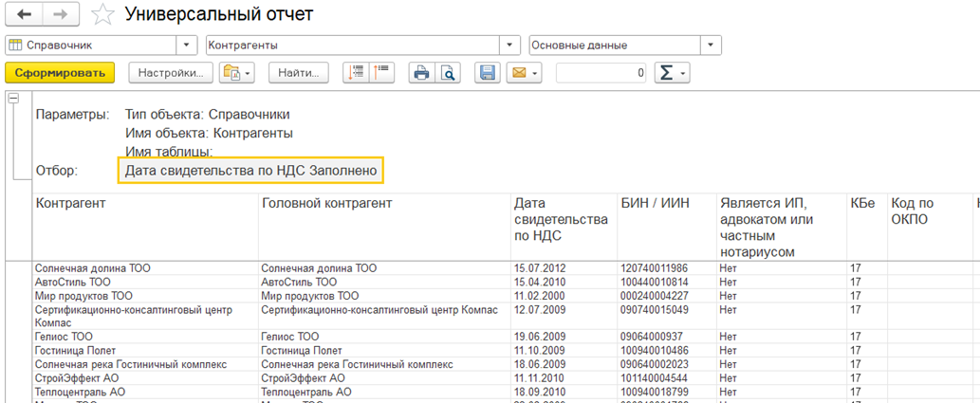Open the Настройки... settings button
The height and width of the screenshot is (403, 980).
pyautogui.click(x=171, y=73)
